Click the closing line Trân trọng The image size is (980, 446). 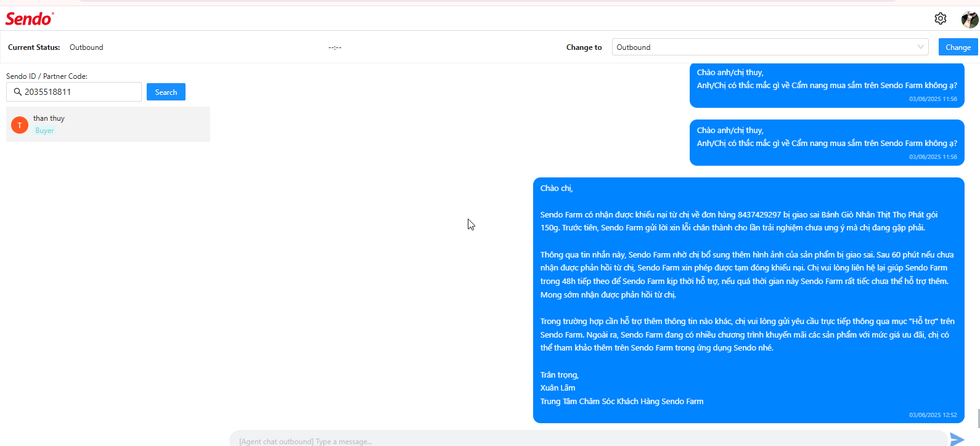560,375
